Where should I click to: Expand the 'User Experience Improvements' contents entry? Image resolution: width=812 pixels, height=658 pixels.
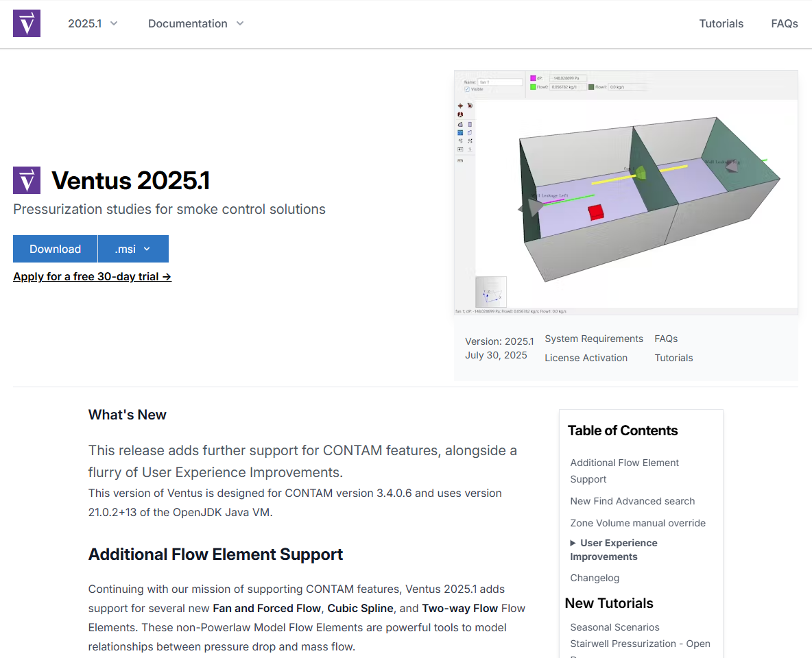point(614,550)
